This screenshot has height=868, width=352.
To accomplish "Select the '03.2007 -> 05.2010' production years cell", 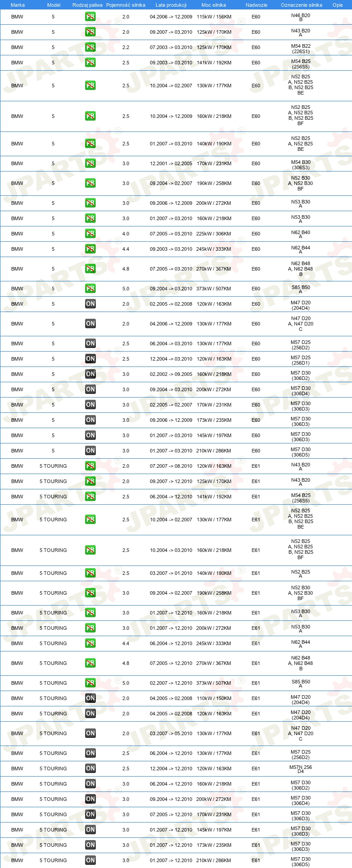I will tap(171, 733).
